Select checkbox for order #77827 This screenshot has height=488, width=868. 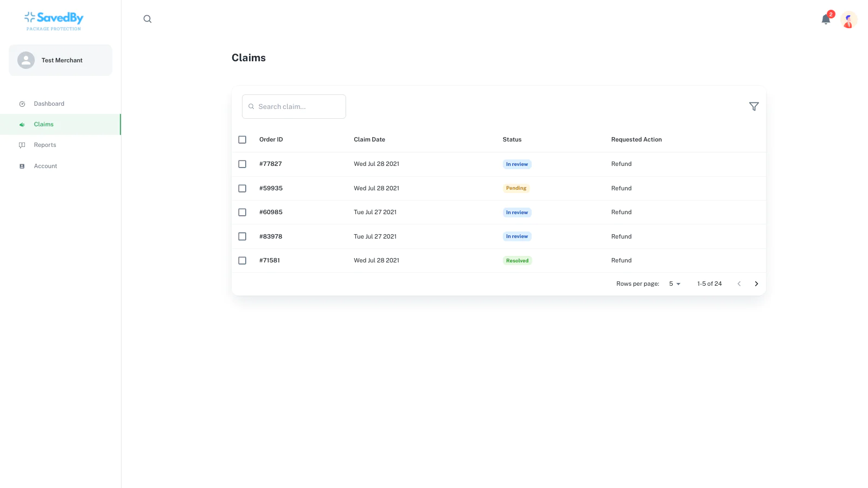[242, 164]
